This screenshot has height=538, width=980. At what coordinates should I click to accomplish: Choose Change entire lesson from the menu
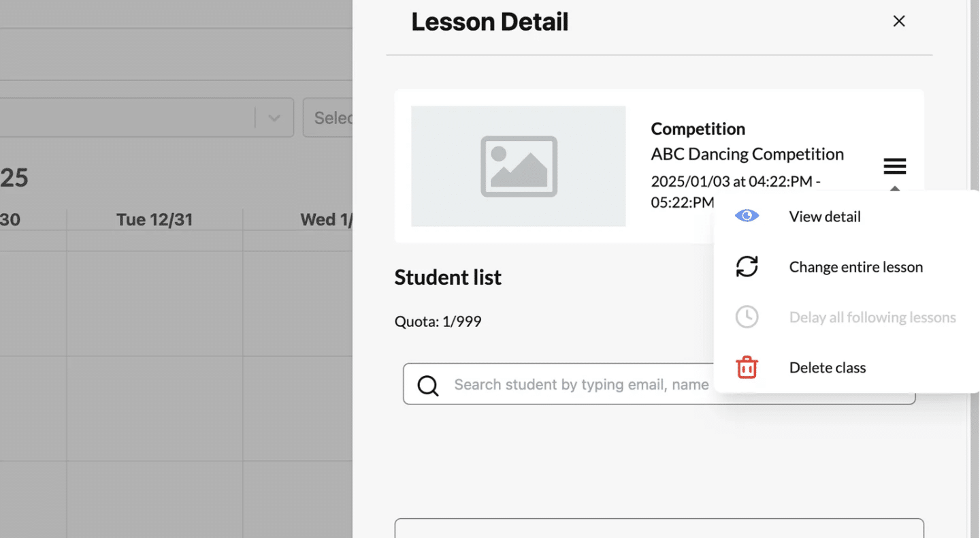click(x=855, y=267)
